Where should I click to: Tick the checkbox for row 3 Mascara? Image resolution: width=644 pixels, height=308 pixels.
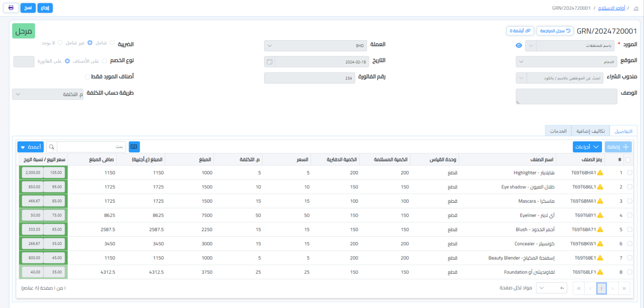tap(629, 201)
